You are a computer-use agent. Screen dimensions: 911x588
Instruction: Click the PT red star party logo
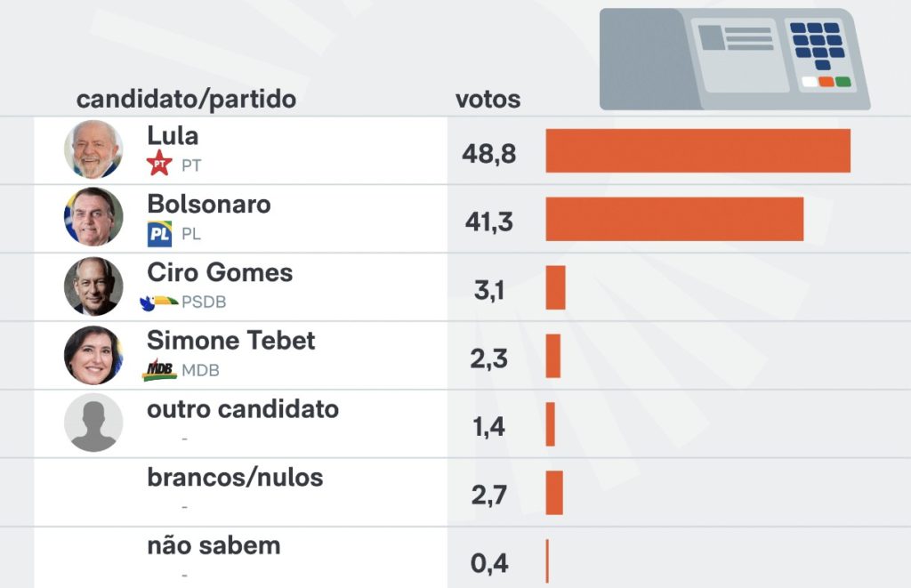tap(159, 163)
